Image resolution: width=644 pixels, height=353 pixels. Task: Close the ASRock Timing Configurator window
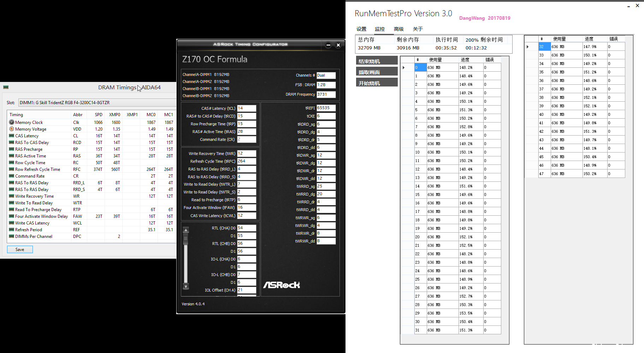(x=338, y=45)
